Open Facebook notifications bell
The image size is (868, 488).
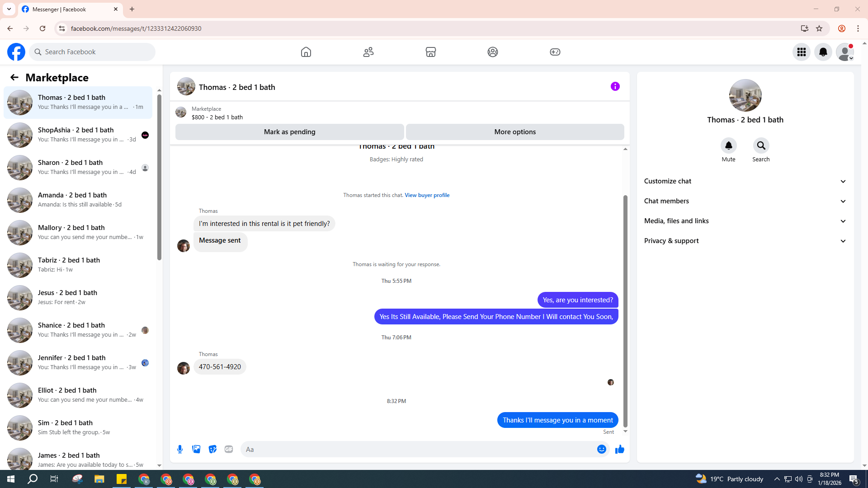click(x=823, y=52)
